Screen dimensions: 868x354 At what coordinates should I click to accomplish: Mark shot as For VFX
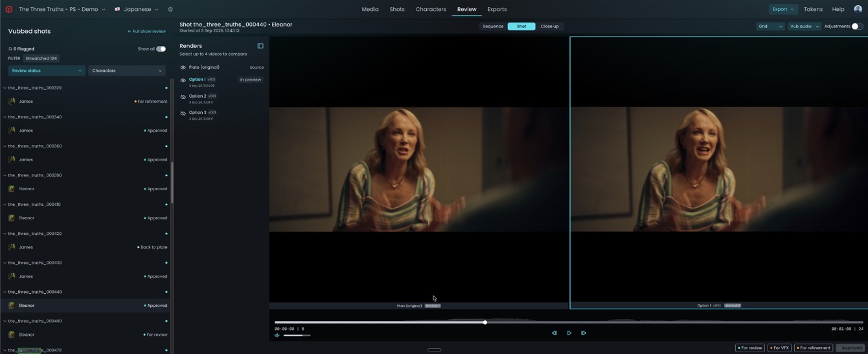pos(779,348)
